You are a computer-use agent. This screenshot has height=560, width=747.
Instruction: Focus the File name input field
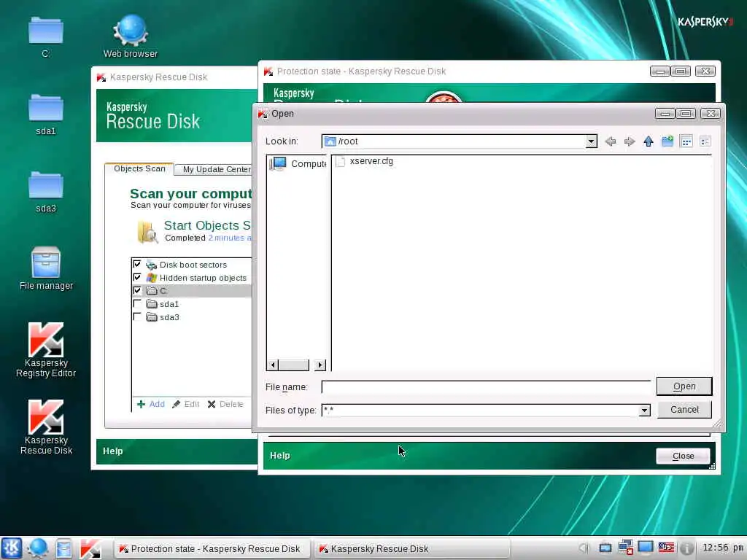tap(486, 387)
